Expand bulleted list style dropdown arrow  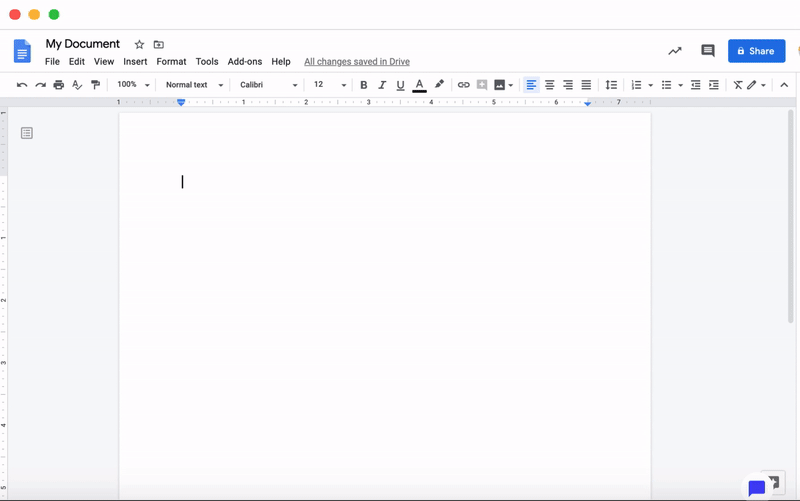681,85
